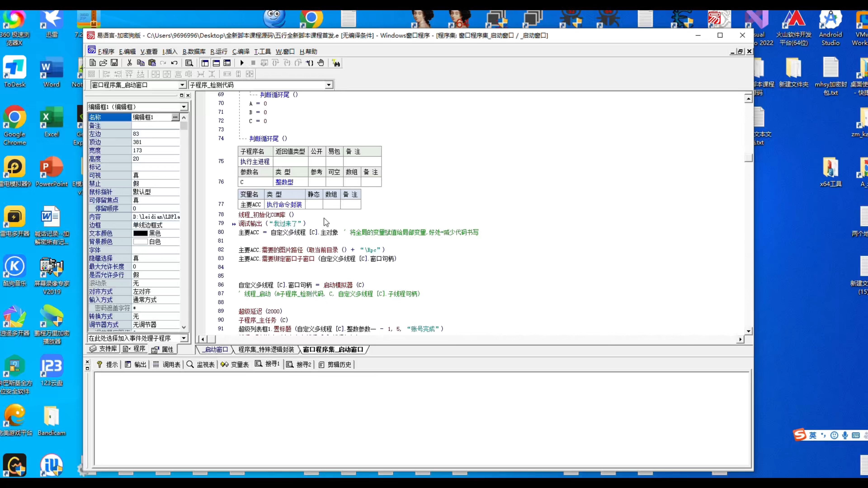Click the property list scroll-down arrow
868x488 pixels.
coord(184,327)
